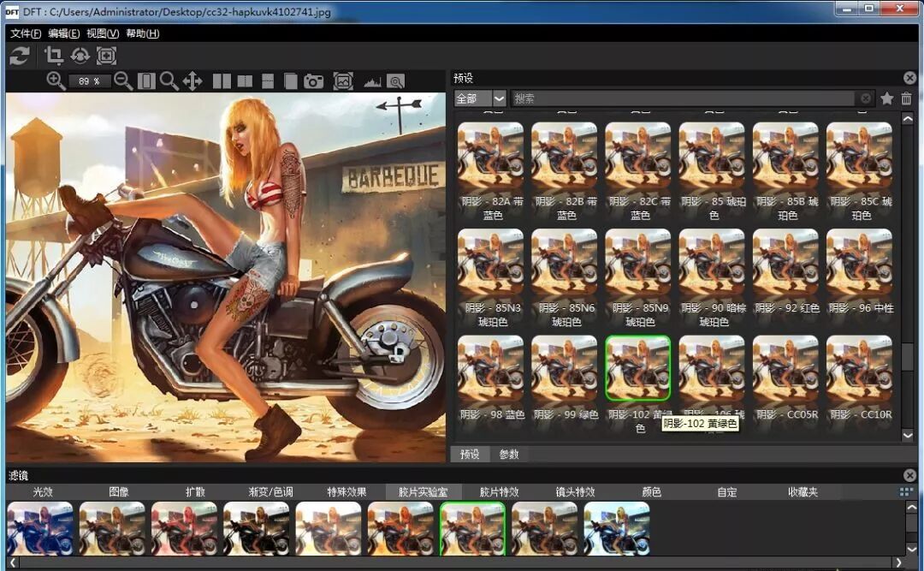Open the 渐变/色调 filter category
Viewport: 924px width, 571px height.
click(x=270, y=492)
